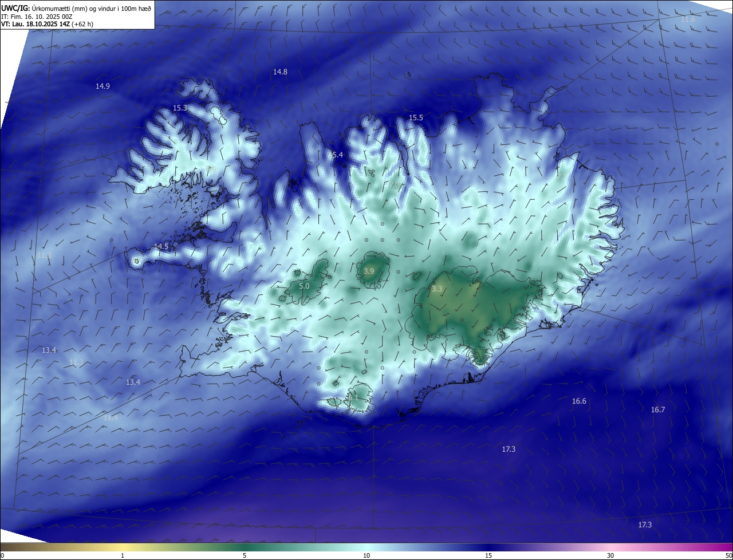The width and height of the screenshot is (733, 560).
Task: Select the 5.0 value on the glacier
Action: click(x=304, y=285)
